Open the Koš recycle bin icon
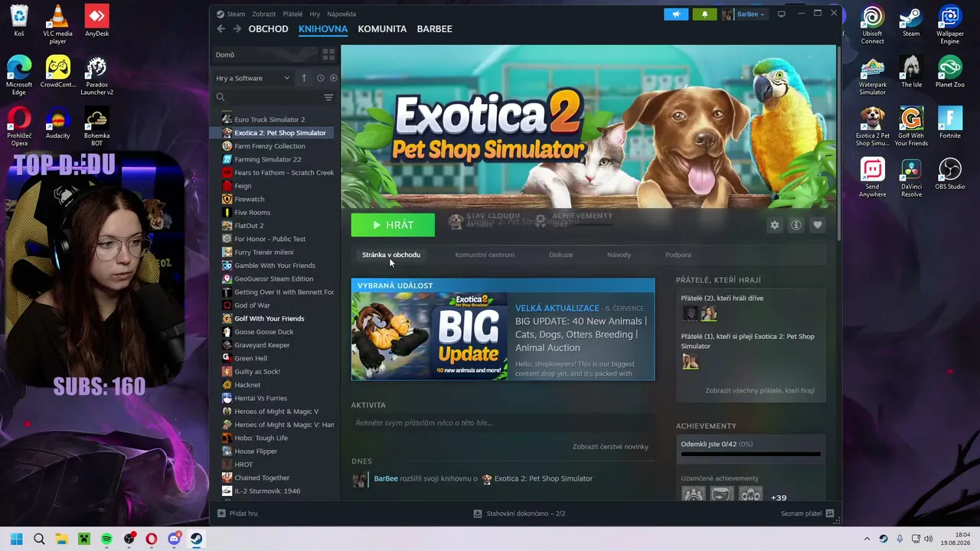This screenshot has width=980, height=551. (x=19, y=21)
